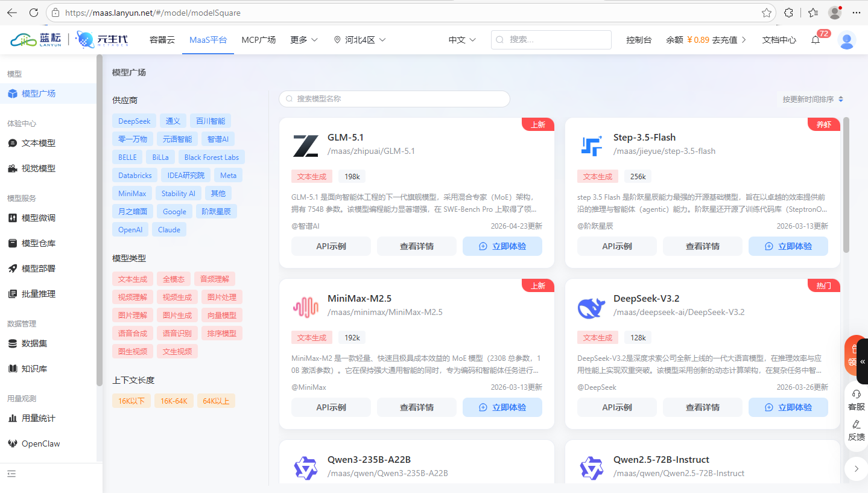Click the 搜索模型名称 search field
868x493 pixels.
pos(394,99)
